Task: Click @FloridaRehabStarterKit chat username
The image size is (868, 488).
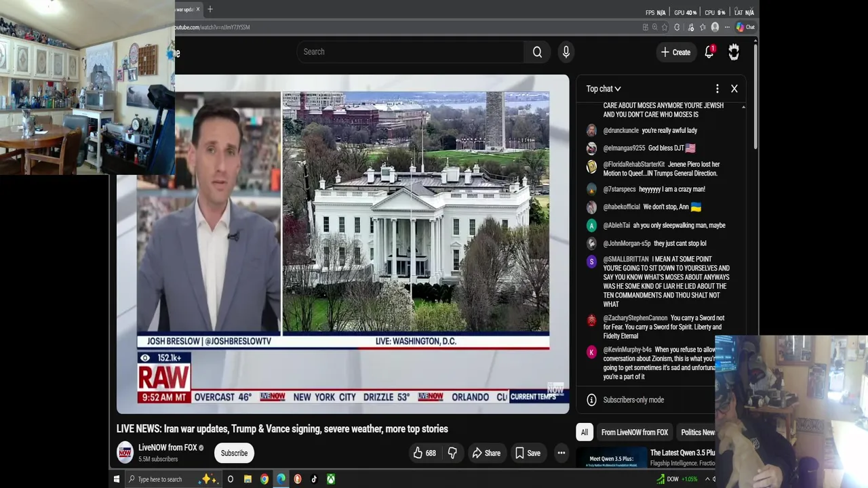Action: point(634,165)
